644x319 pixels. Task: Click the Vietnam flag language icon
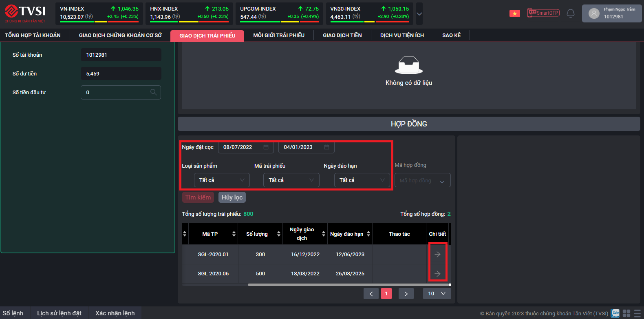tap(515, 13)
